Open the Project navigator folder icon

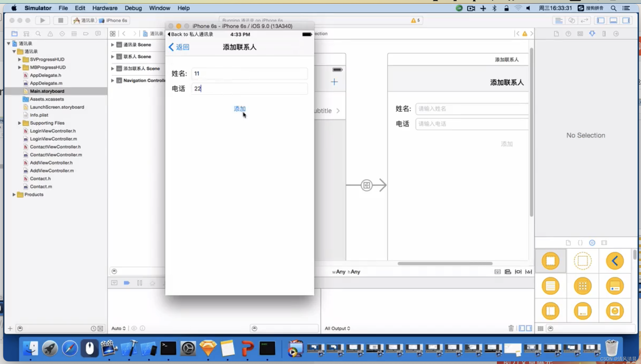tap(14, 34)
